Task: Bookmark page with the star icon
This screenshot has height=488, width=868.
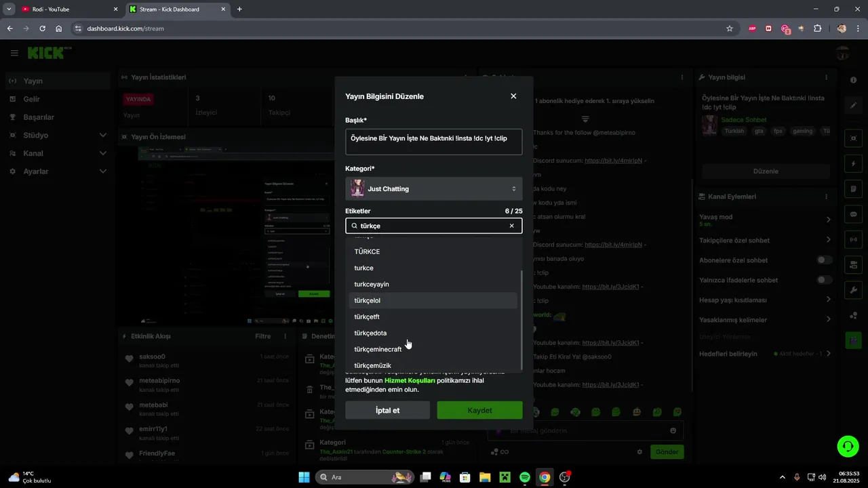Action: pos(730,28)
